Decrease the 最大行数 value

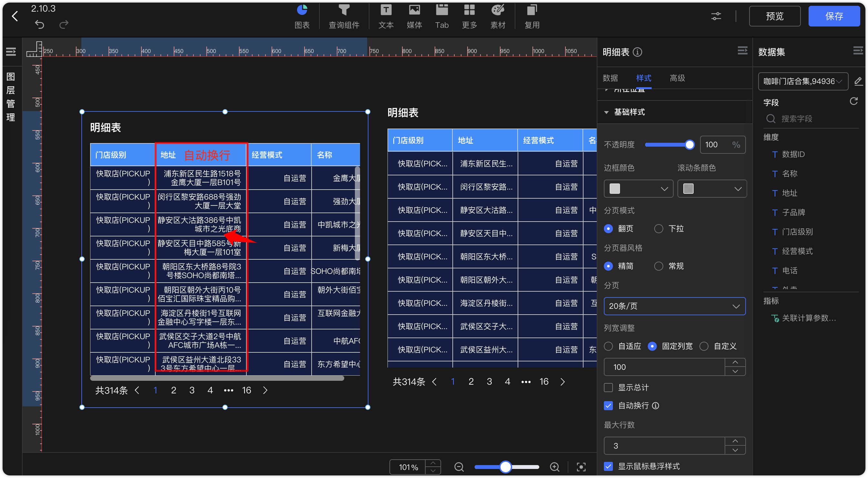735,450
